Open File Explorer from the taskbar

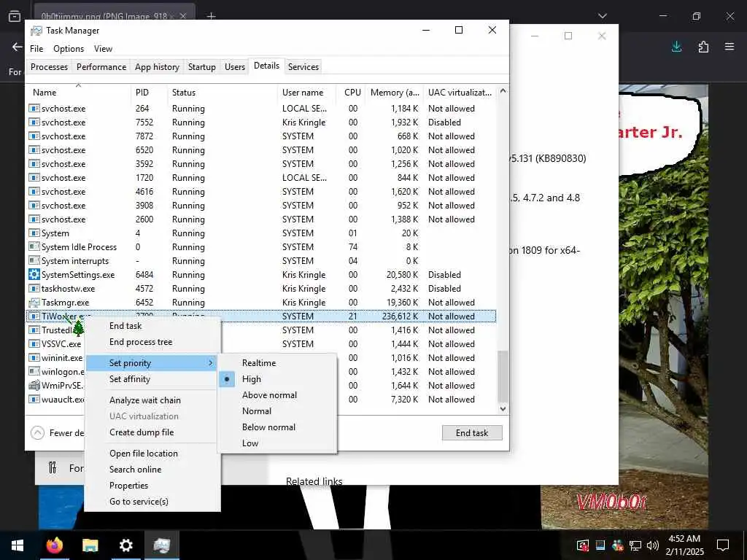click(x=90, y=545)
